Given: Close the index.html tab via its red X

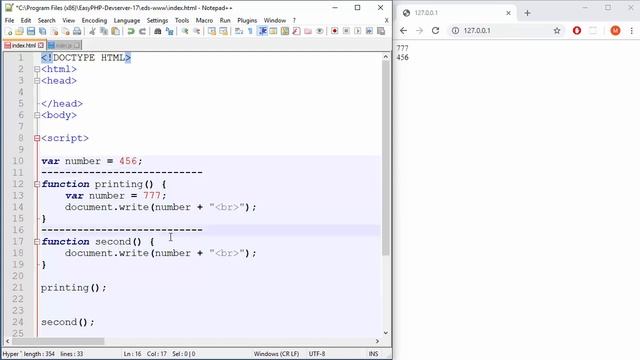Looking at the screenshot, I should [x=40, y=45].
